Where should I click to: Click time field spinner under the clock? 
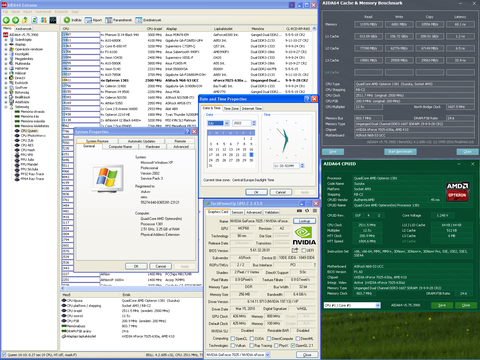302,166
